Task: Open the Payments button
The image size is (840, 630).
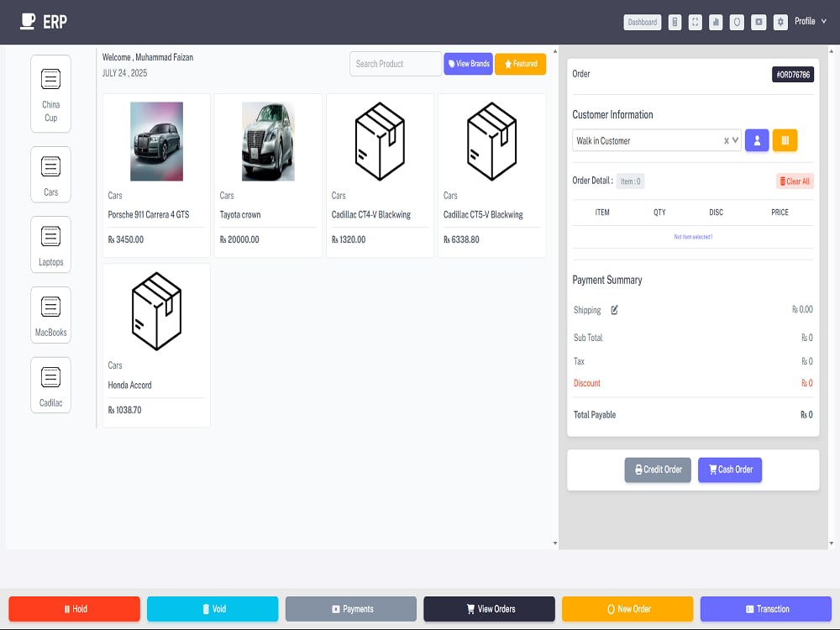Action: 351,609
